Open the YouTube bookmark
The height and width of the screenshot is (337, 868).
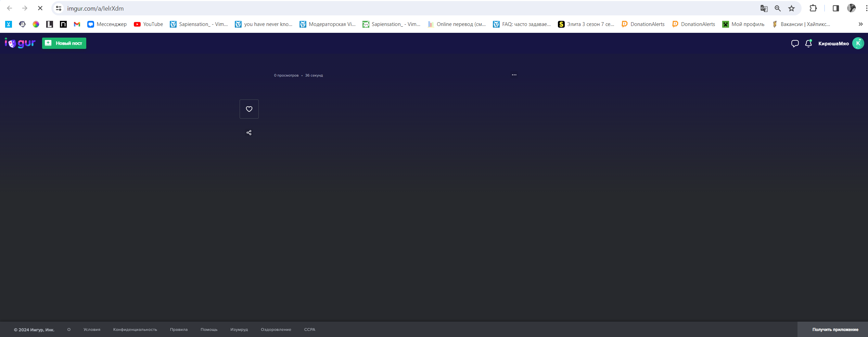149,24
